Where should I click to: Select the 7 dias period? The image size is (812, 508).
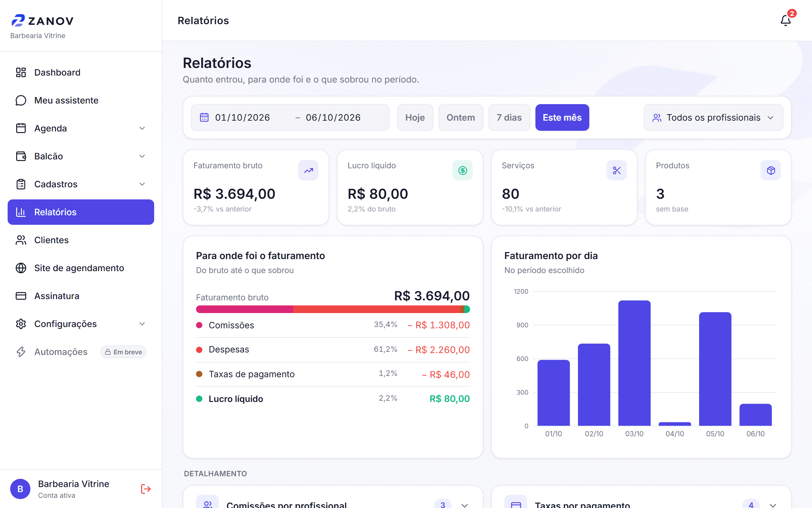click(509, 117)
